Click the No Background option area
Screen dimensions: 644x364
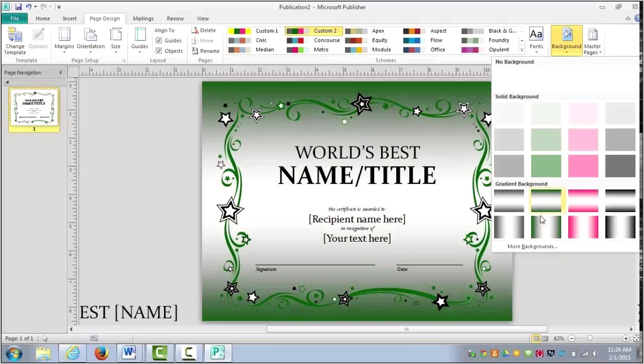566,79
